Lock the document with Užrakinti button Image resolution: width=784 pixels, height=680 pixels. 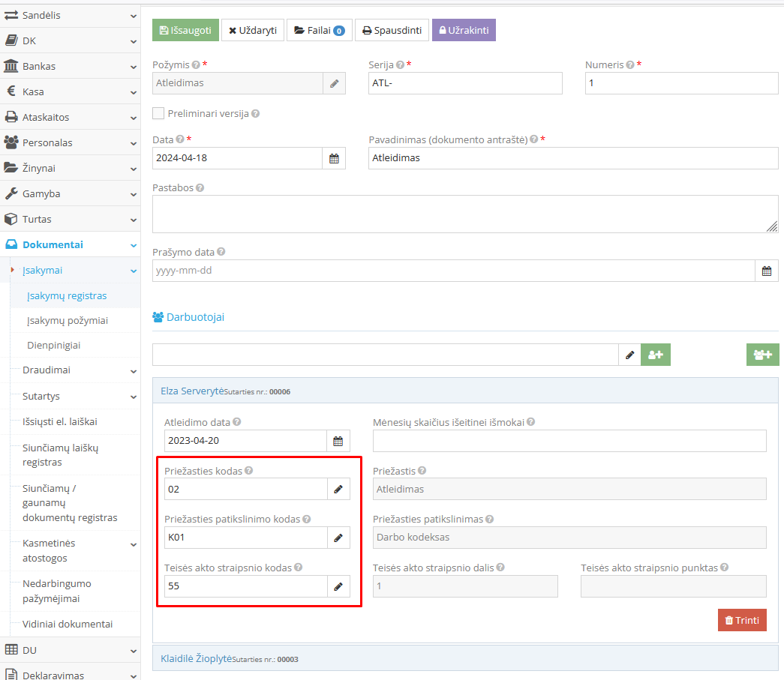464,31
